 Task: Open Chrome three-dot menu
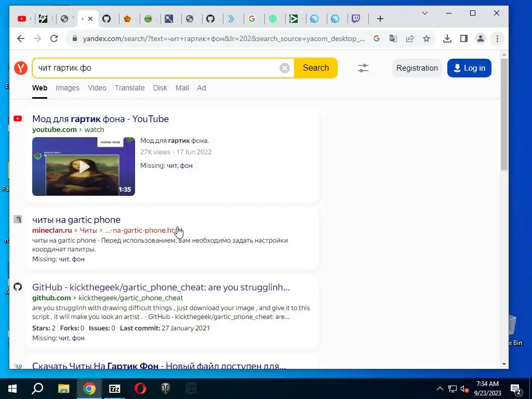pyautogui.click(x=497, y=38)
